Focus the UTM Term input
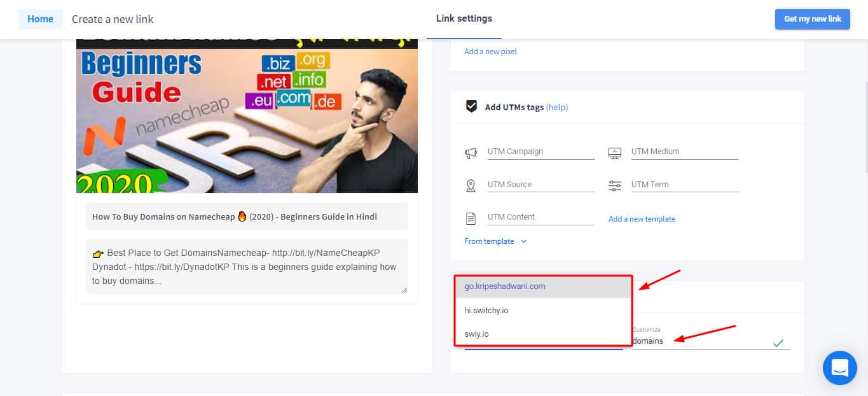868x396 pixels. point(685,185)
